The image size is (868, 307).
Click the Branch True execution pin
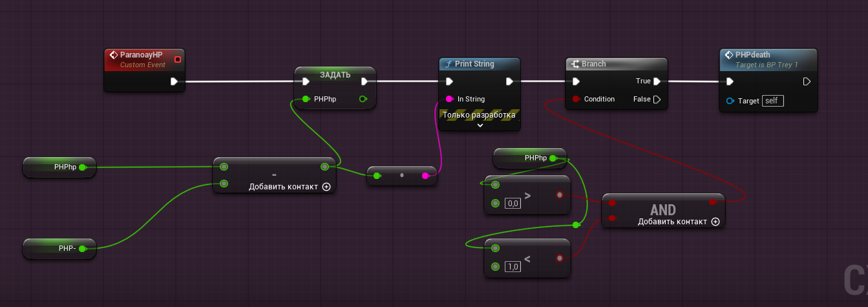coord(657,81)
